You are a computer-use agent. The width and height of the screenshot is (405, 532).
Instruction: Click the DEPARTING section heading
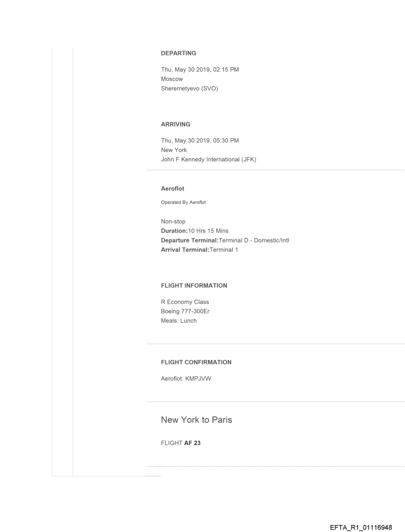178,53
